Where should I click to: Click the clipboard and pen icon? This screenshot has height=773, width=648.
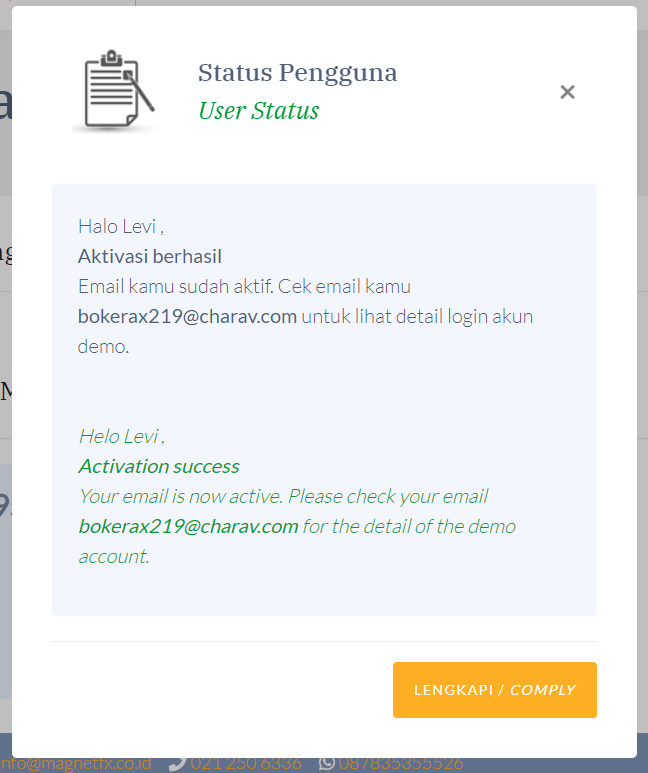point(117,90)
